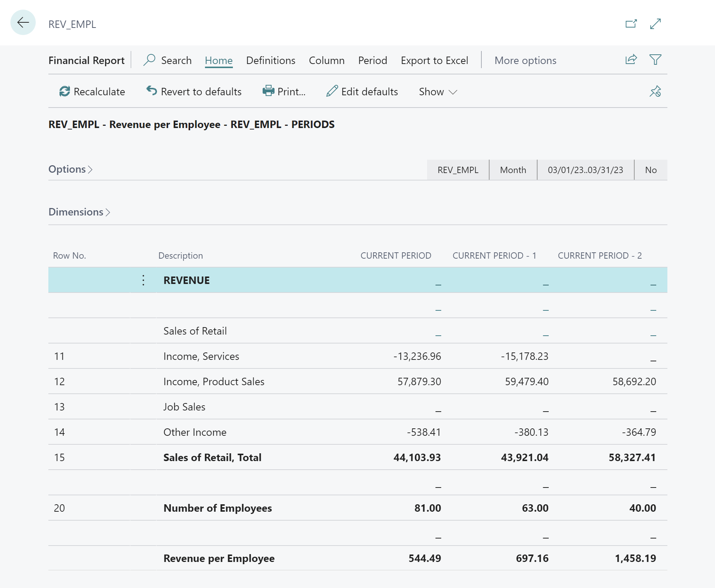
Task: Click the Recalculate icon to refresh data
Action: pos(64,91)
